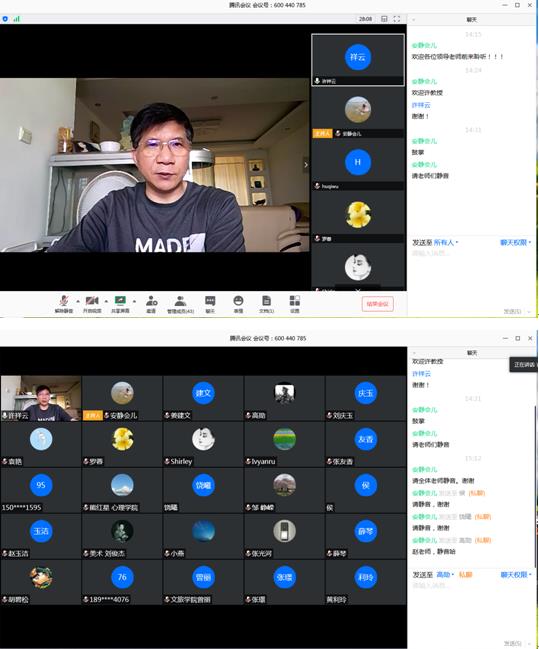
Task: Click the red end meeting button
Action: pos(378,304)
